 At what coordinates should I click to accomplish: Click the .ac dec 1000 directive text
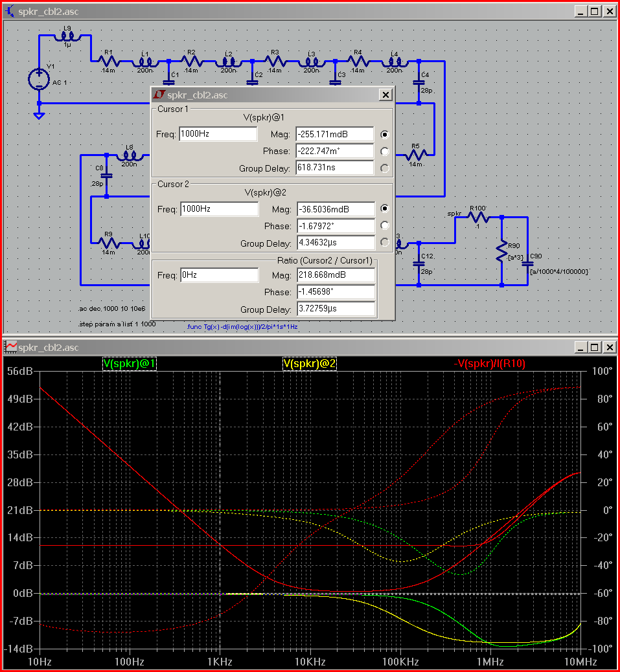(x=112, y=309)
